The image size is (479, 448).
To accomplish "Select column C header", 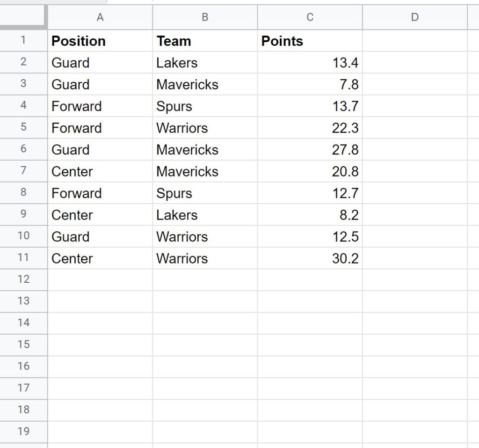I will click(x=310, y=17).
